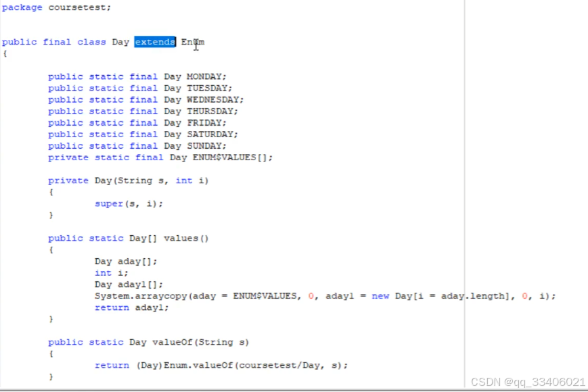Click the TUESDAY field declaration
The height and width of the screenshot is (392, 588).
pos(140,89)
